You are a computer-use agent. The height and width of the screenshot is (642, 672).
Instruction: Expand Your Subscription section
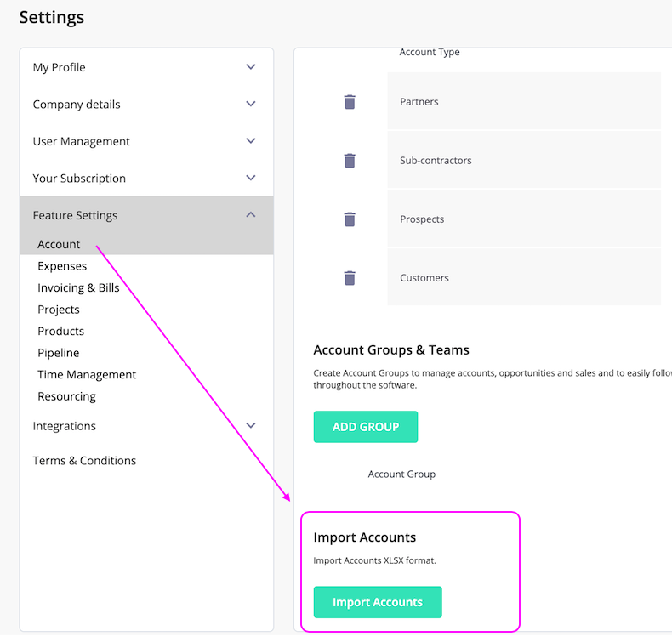250,179
